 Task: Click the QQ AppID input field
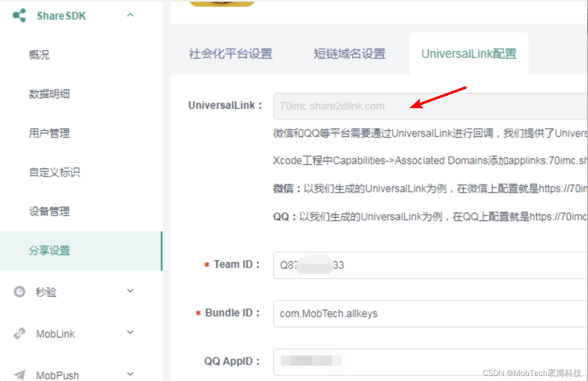point(430,362)
